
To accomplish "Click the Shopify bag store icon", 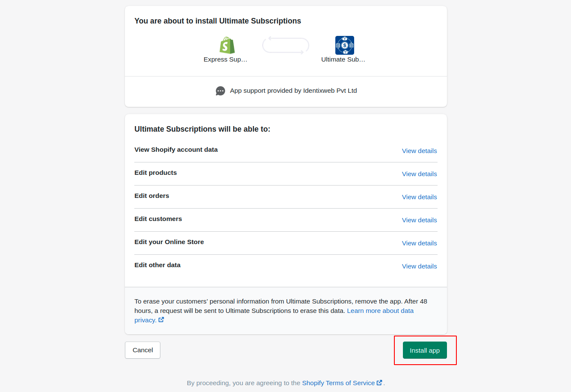I will coord(227,45).
